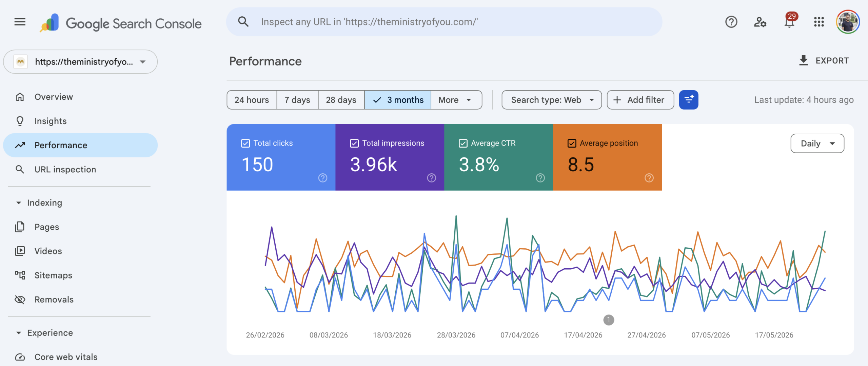Click the EXPORT button

coord(824,61)
